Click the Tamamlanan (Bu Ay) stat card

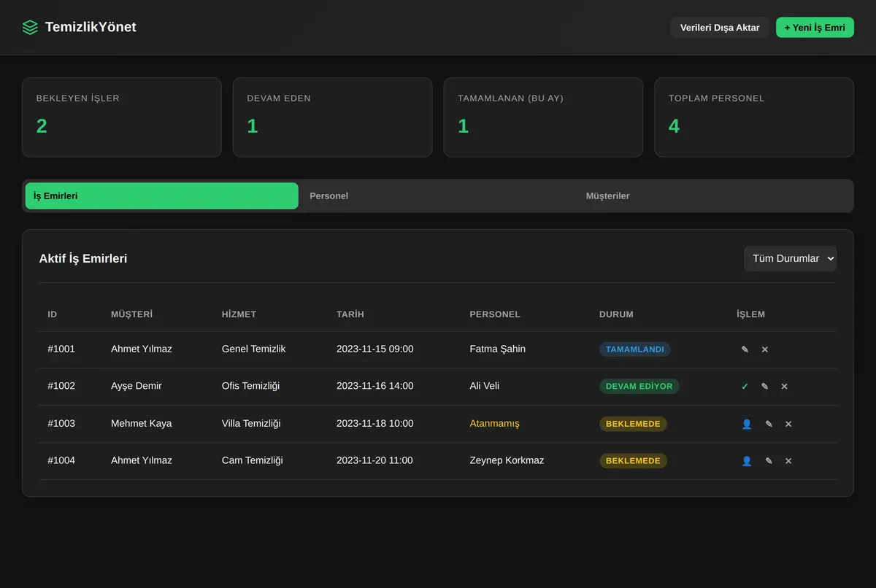543,117
